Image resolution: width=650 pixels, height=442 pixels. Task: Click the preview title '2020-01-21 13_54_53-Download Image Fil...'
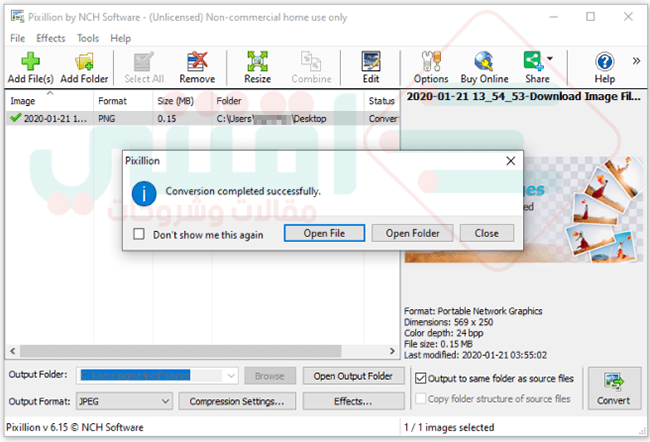524,97
